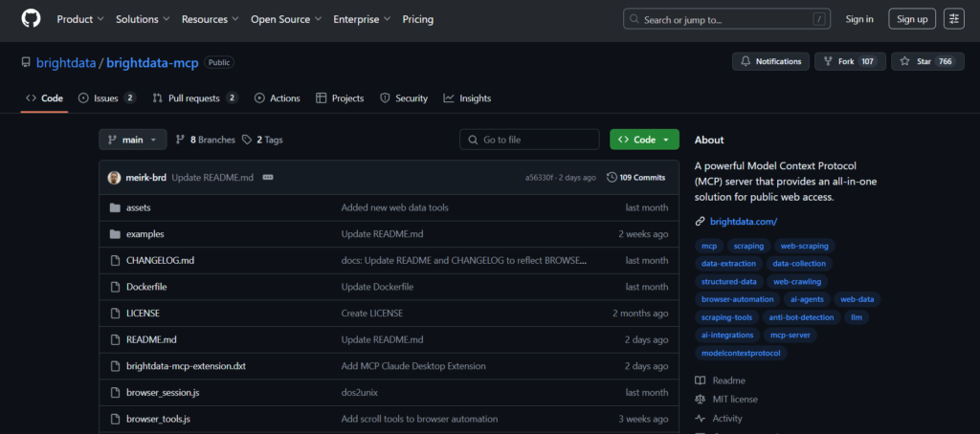The width and height of the screenshot is (980, 434).
Task: Click the Search or jump to field
Action: (727, 19)
